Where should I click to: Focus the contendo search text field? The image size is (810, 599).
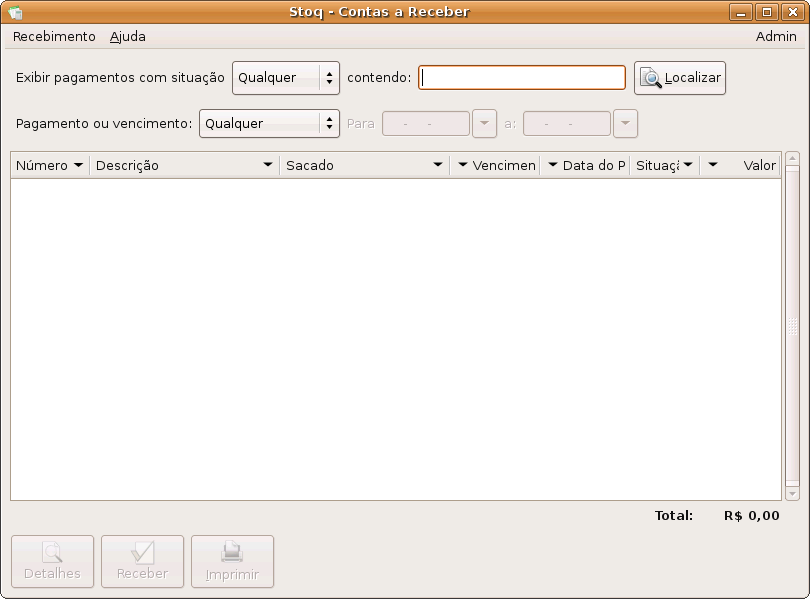click(522, 78)
